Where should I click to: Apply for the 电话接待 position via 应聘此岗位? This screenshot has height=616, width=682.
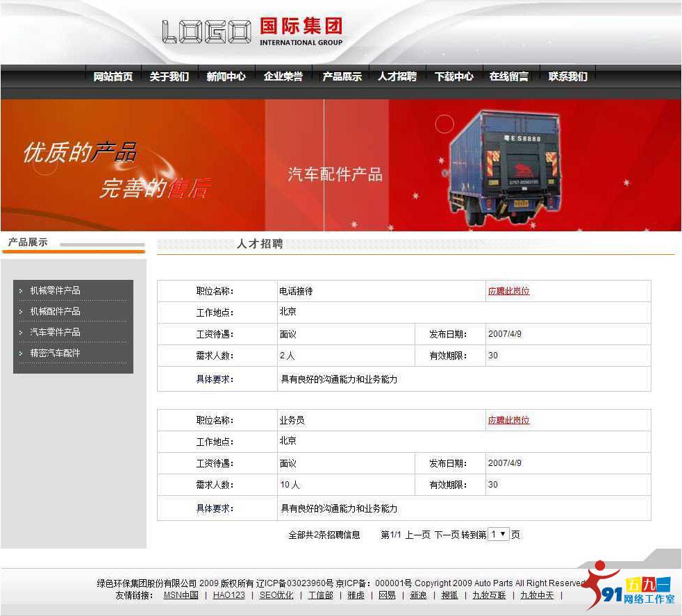pyautogui.click(x=508, y=291)
